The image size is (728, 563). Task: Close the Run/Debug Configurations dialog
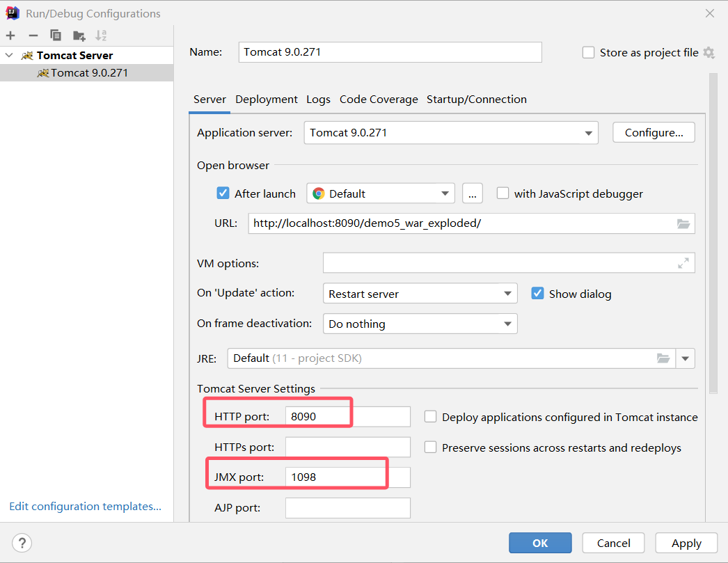710,13
